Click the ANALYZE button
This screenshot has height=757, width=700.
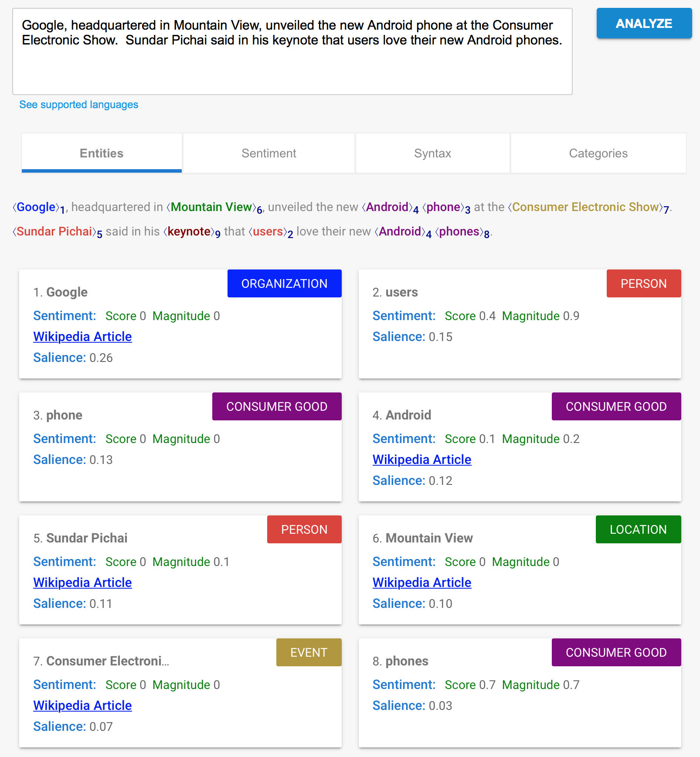pos(644,24)
